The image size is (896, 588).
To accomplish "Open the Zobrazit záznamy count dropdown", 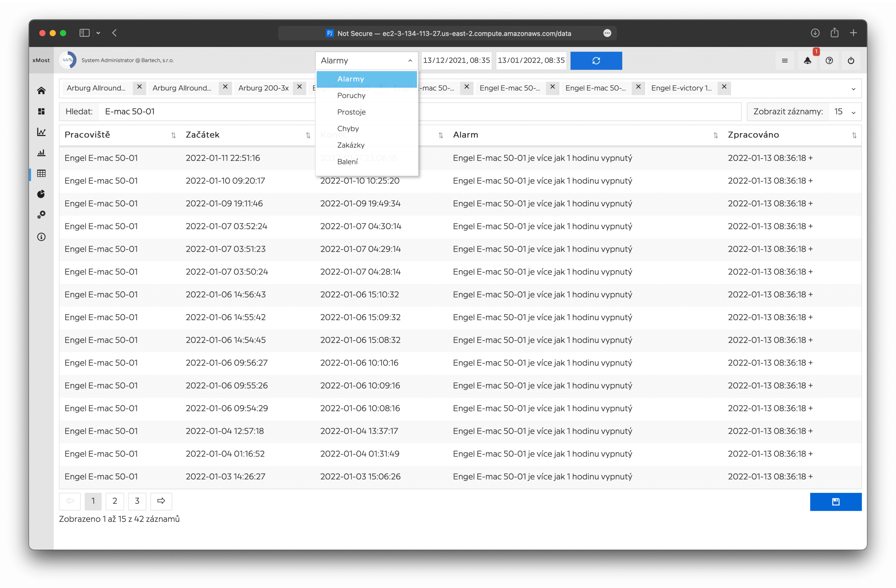I will (845, 112).
